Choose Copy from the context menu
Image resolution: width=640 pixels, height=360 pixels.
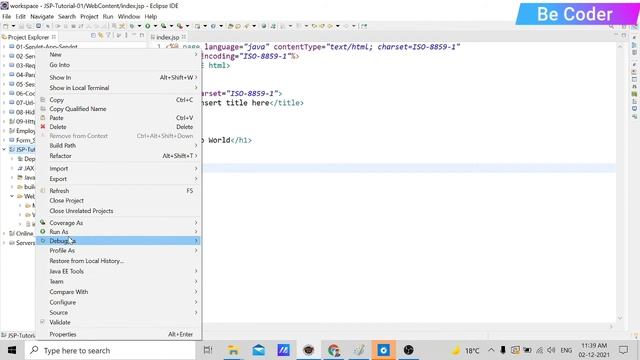click(x=118, y=100)
